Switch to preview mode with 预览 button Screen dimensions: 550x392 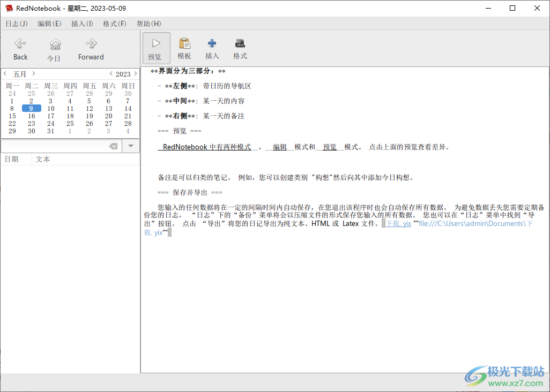156,48
